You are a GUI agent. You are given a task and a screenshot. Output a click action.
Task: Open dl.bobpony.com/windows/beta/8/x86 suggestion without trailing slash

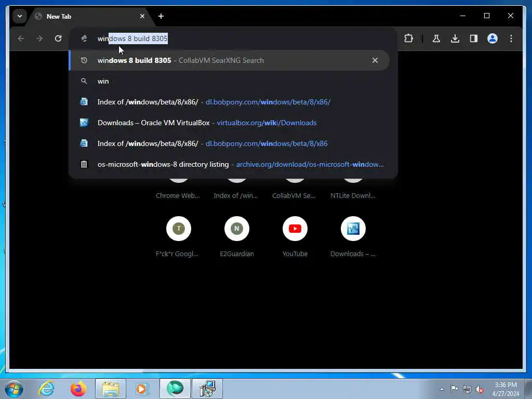click(x=229, y=143)
